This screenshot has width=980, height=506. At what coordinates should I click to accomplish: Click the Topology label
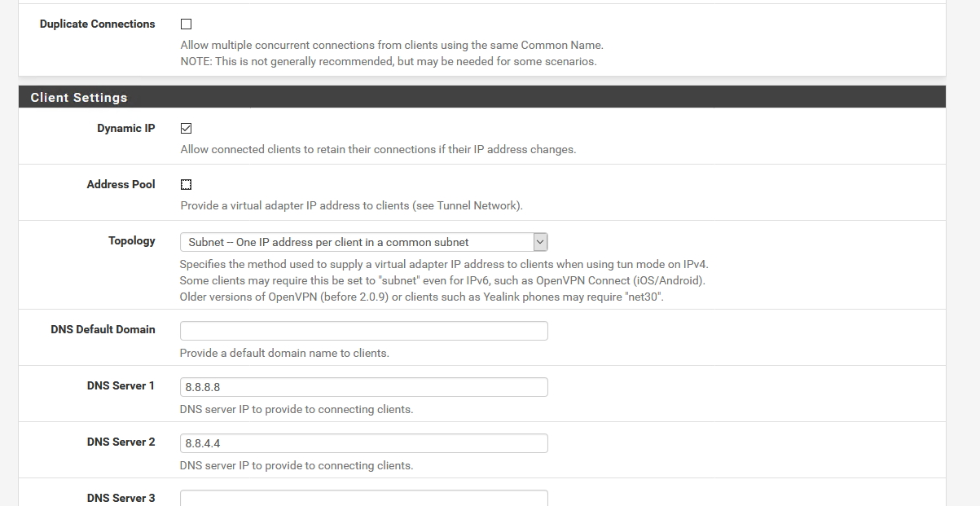coord(132,240)
